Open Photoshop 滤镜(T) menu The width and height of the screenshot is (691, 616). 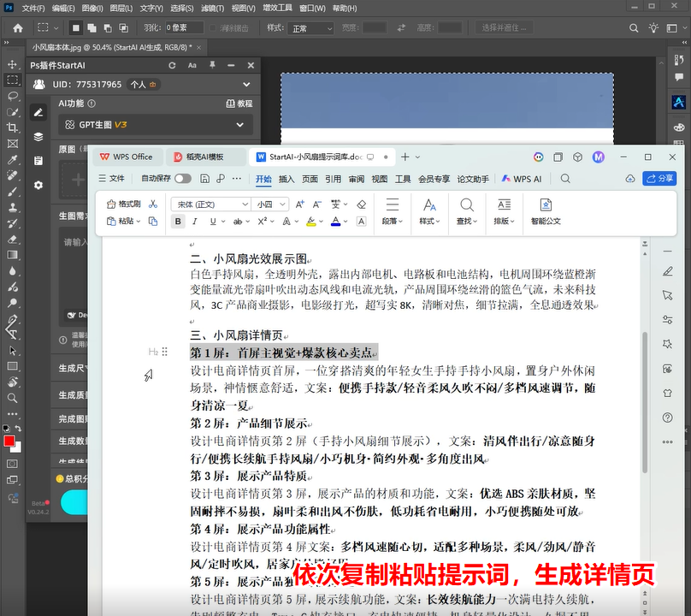click(x=212, y=8)
